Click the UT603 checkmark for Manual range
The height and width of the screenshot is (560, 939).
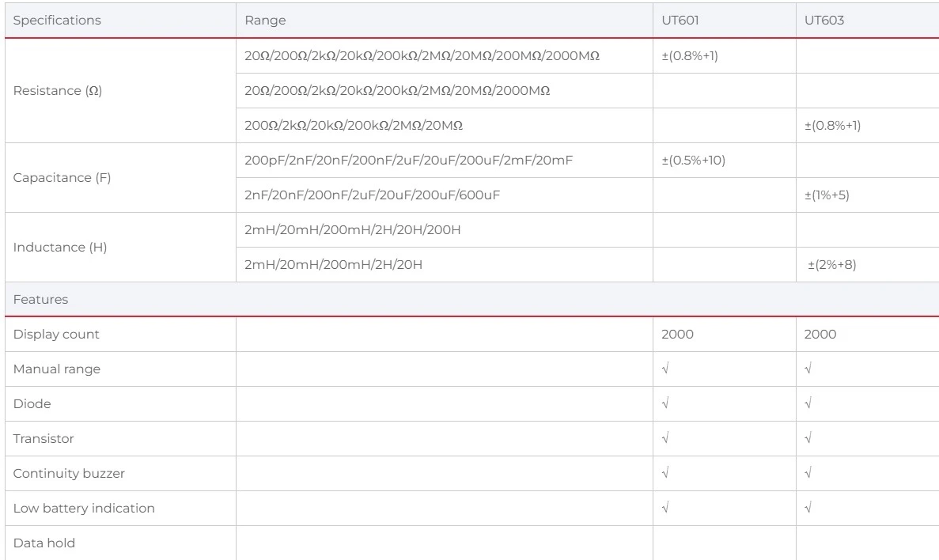[807, 369]
